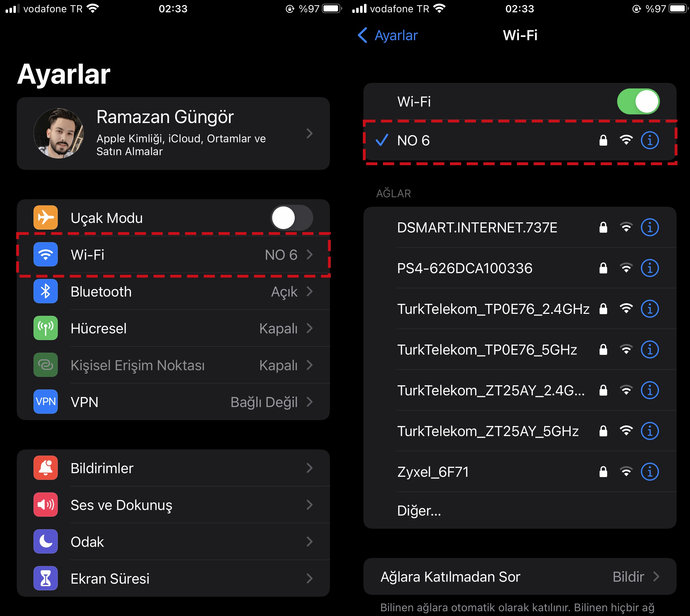Screen dimensions: 690x616
Task: Tap the red Bildirimler bell icon
Action: [45, 468]
